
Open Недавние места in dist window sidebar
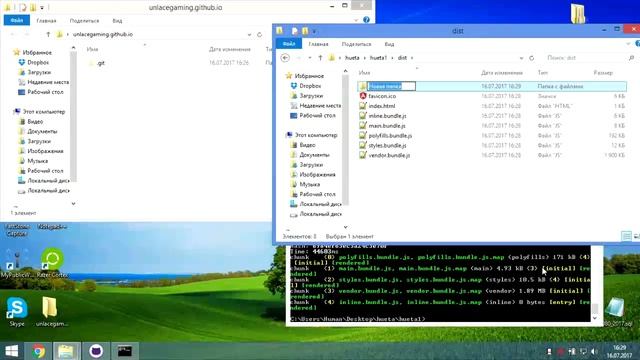[320, 106]
